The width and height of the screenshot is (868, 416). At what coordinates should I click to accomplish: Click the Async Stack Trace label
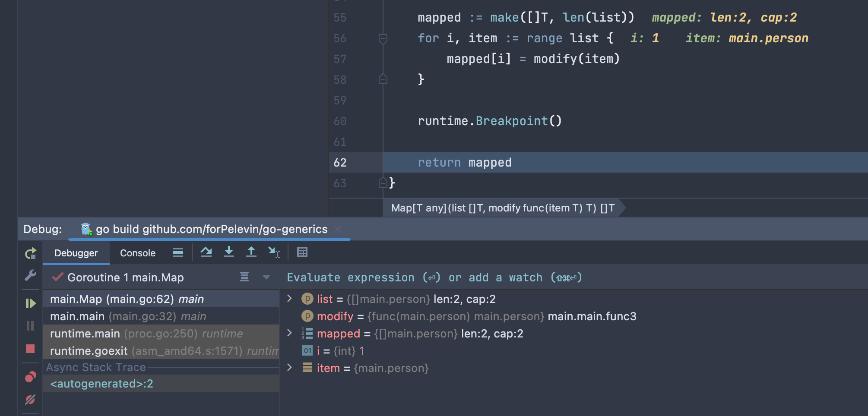point(96,367)
